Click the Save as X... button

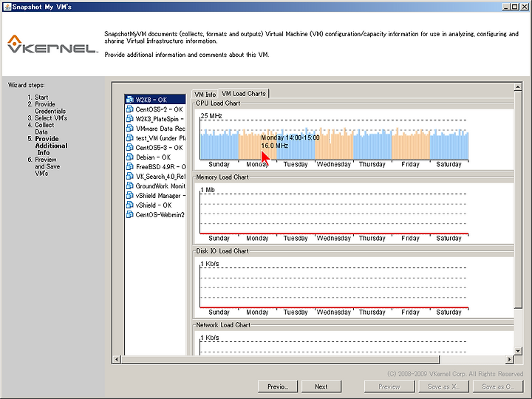443,386
